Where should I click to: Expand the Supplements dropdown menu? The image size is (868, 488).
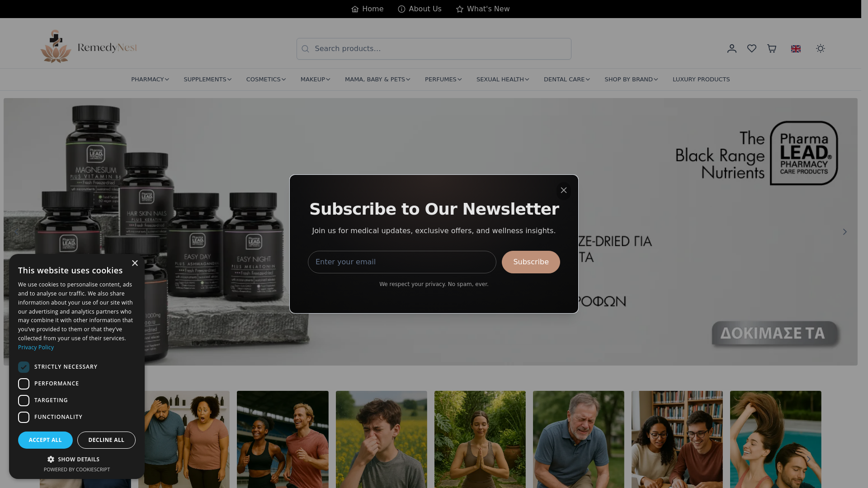coord(208,80)
